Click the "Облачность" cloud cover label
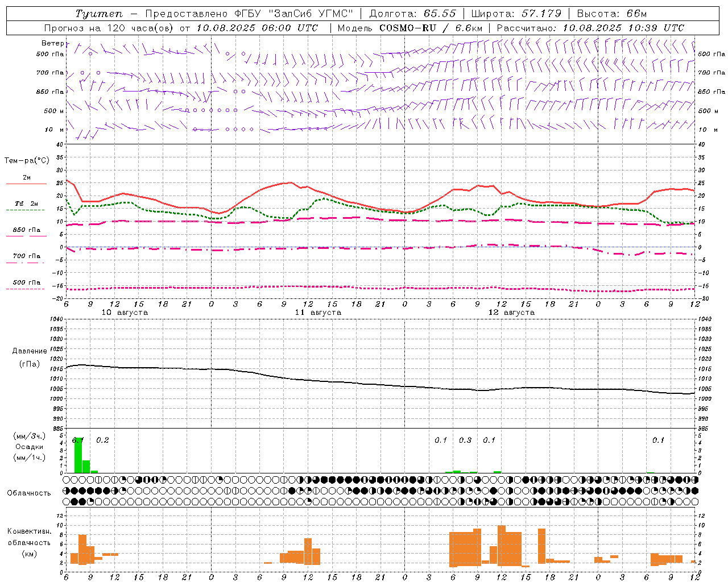The width and height of the screenshot is (728, 582). (x=29, y=493)
